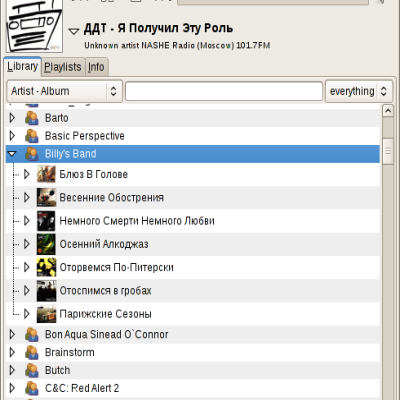Viewport: 400px width, 400px height.
Task: Select the Butch row text
Action: click(x=58, y=370)
